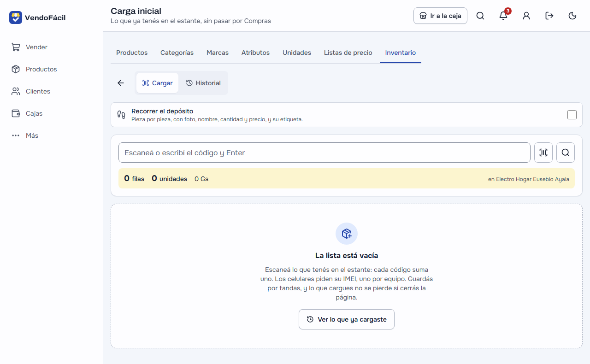The width and height of the screenshot is (590, 364).
Task: Switch to the Categorías tab
Action: 177,53
